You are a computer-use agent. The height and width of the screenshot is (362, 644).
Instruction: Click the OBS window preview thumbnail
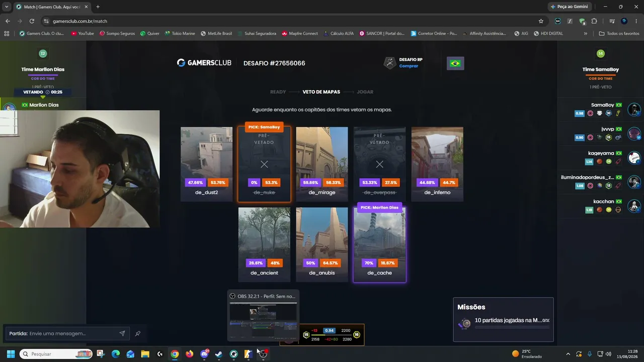[263, 321]
